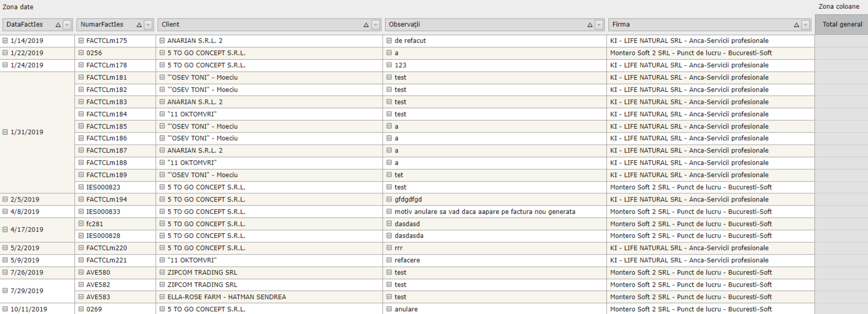Click sort arrow on DataFactIes header
The width and height of the screenshot is (868, 314).
click(x=58, y=25)
